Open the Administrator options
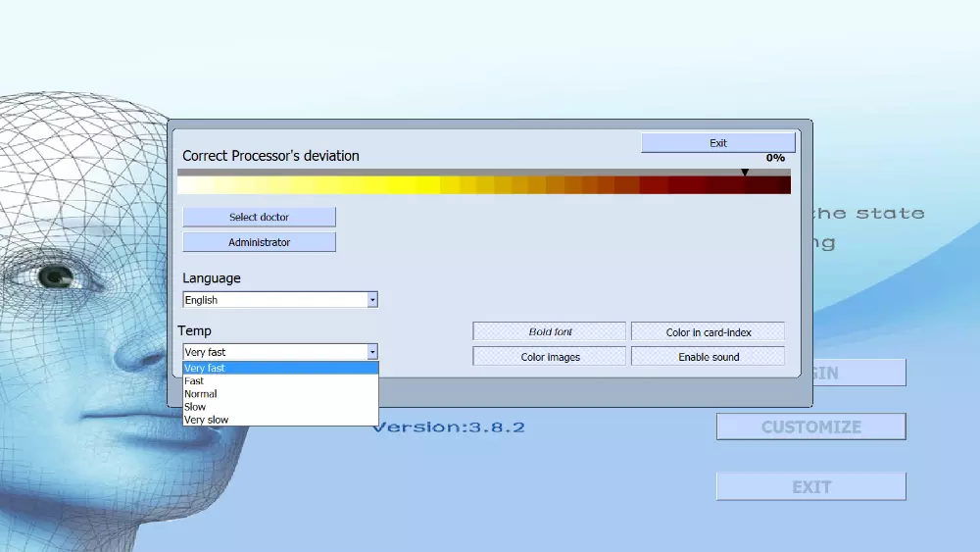The width and height of the screenshot is (980, 552). coord(259,242)
